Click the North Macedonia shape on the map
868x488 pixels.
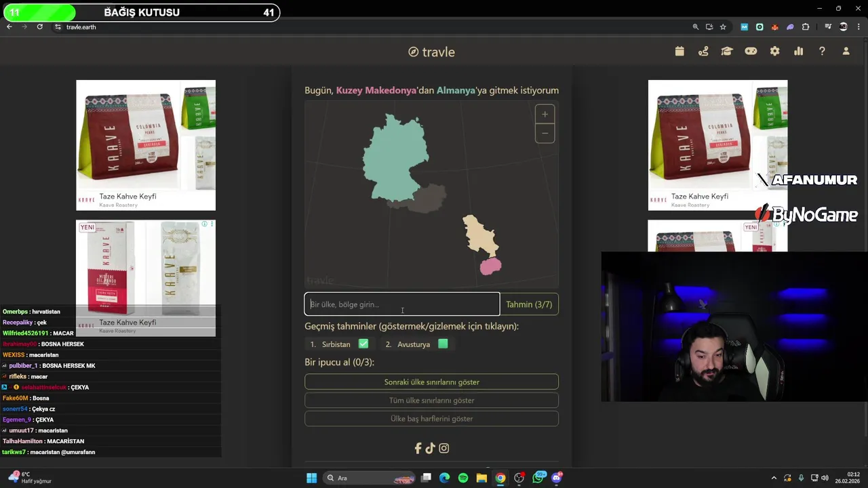(490, 266)
